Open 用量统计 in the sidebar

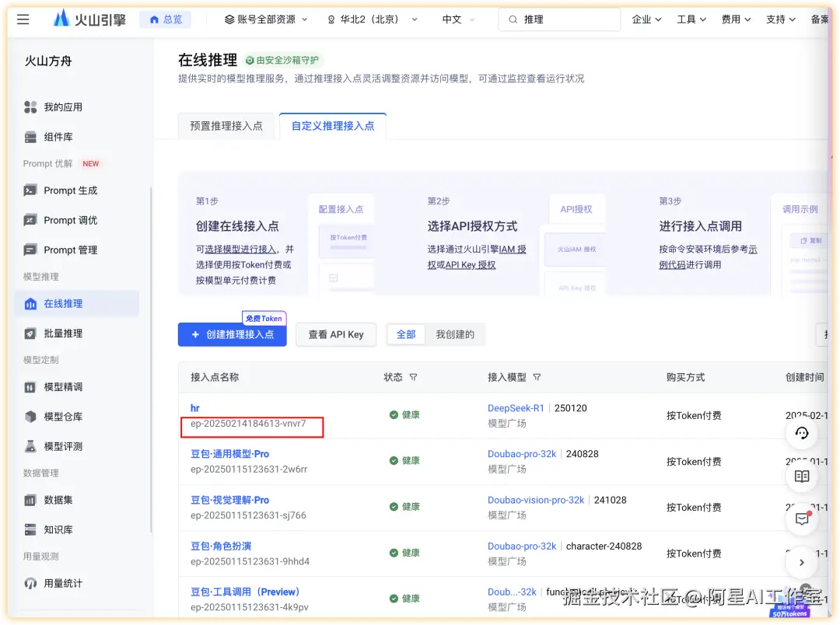point(76,583)
